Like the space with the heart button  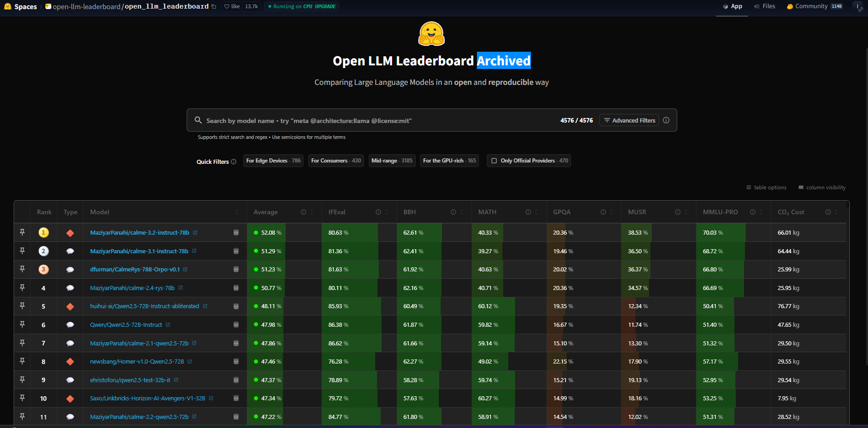pyautogui.click(x=232, y=6)
